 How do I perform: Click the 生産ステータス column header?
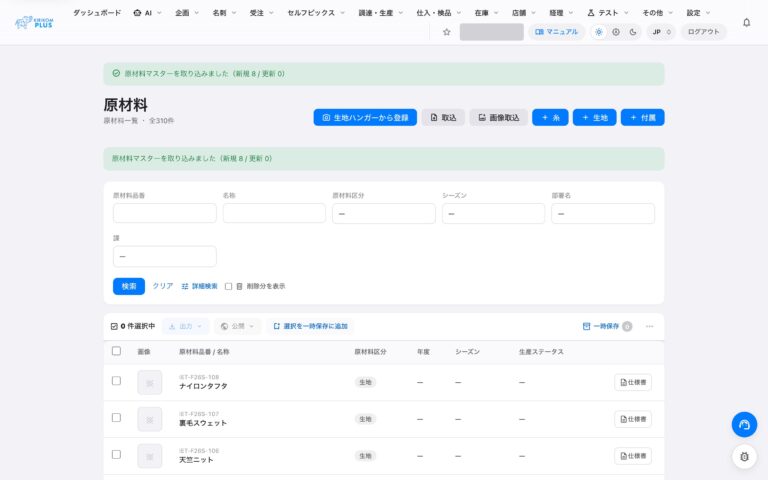pos(541,352)
